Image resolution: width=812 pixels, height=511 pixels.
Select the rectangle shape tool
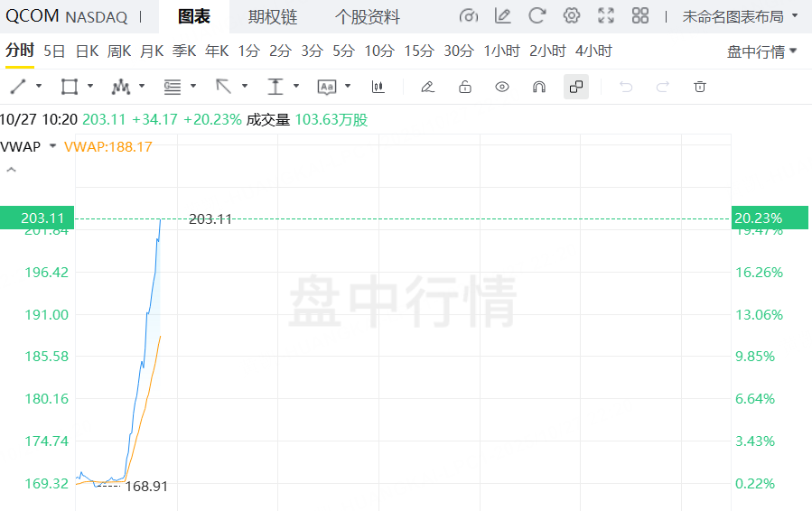(x=70, y=87)
